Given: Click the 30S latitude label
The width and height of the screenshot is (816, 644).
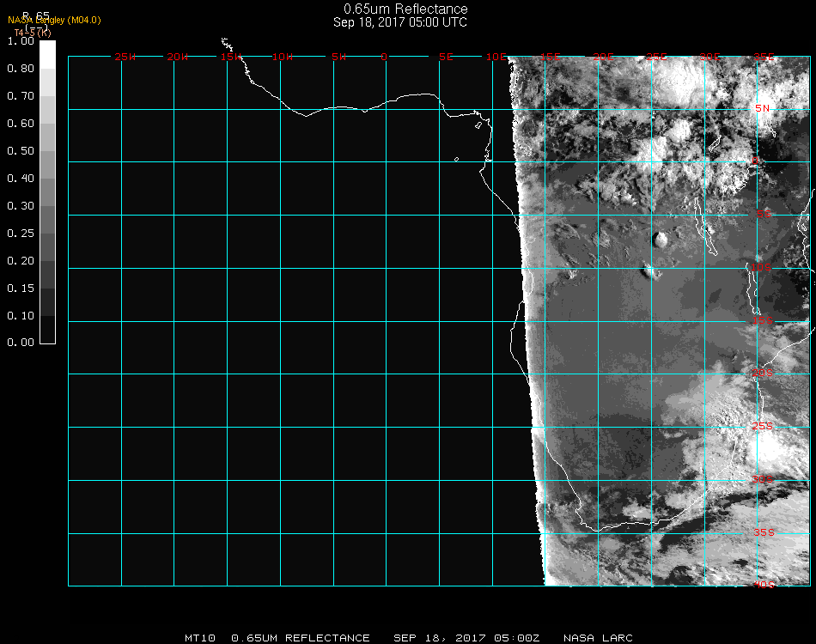Looking at the screenshot, I should 763,479.
